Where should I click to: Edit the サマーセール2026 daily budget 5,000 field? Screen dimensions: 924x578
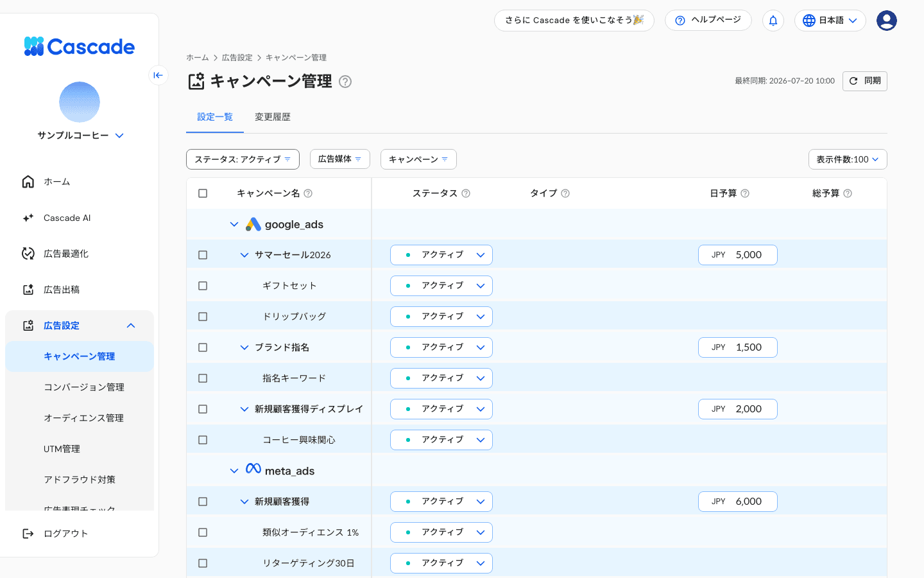pyautogui.click(x=738, y=255)
